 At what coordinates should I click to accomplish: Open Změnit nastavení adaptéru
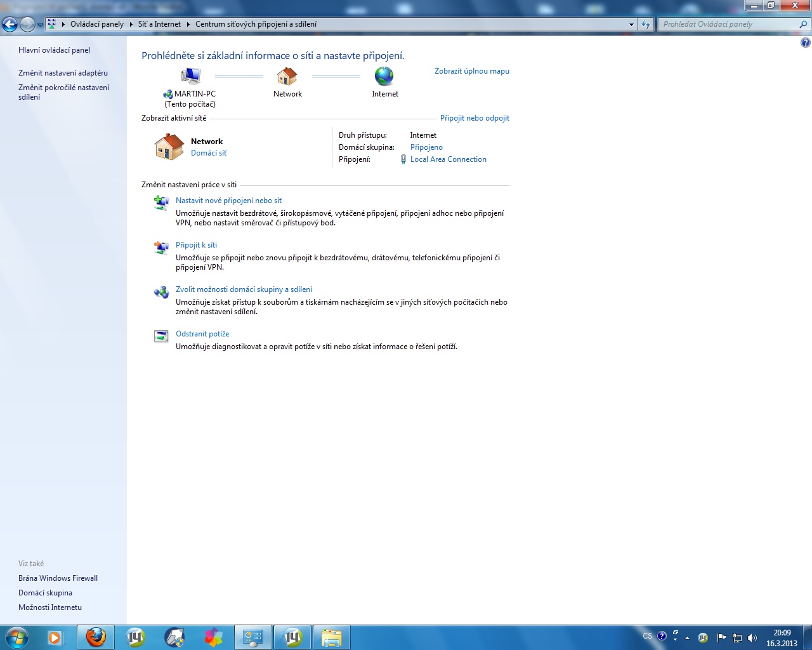click(63, 73)
